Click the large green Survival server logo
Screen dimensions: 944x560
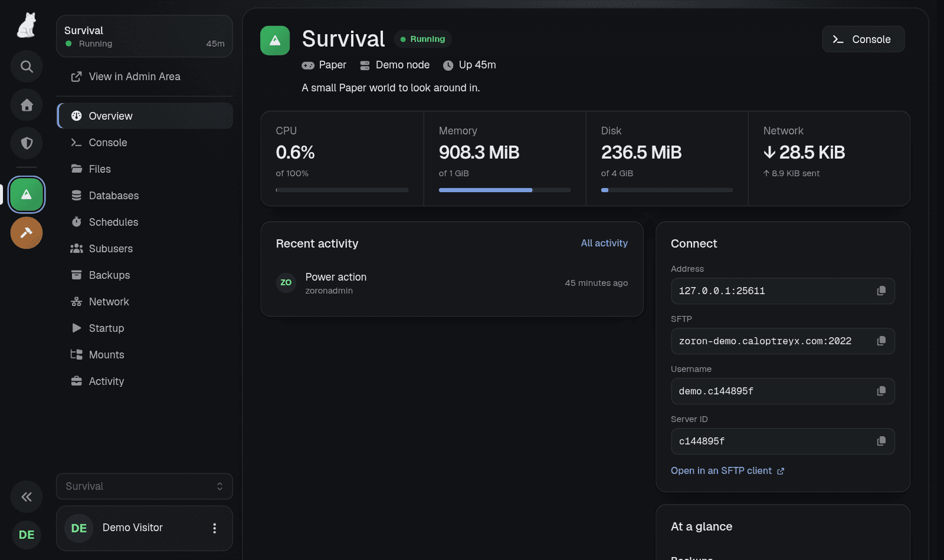point(275,41)
